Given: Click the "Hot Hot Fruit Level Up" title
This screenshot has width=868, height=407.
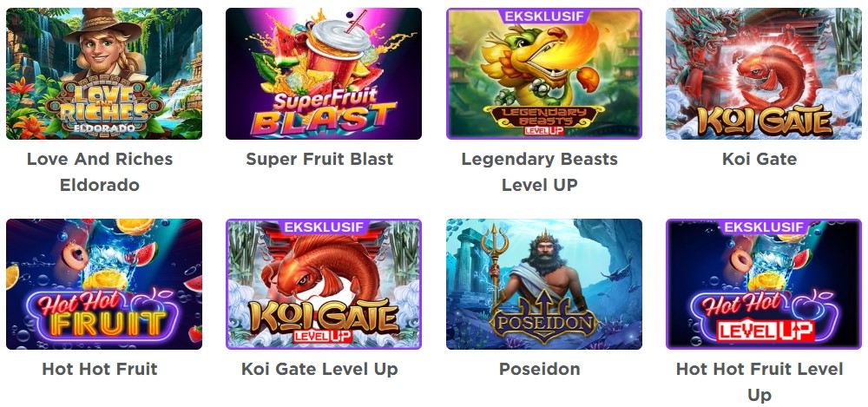Looking at the screenshot, I should click(759, 382).
